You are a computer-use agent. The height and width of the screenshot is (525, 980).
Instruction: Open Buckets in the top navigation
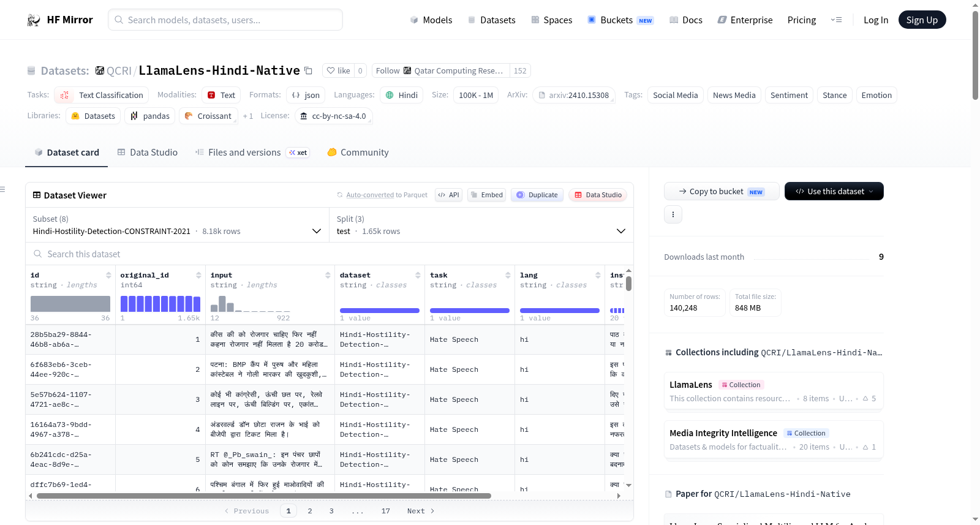tap(620, 20)
